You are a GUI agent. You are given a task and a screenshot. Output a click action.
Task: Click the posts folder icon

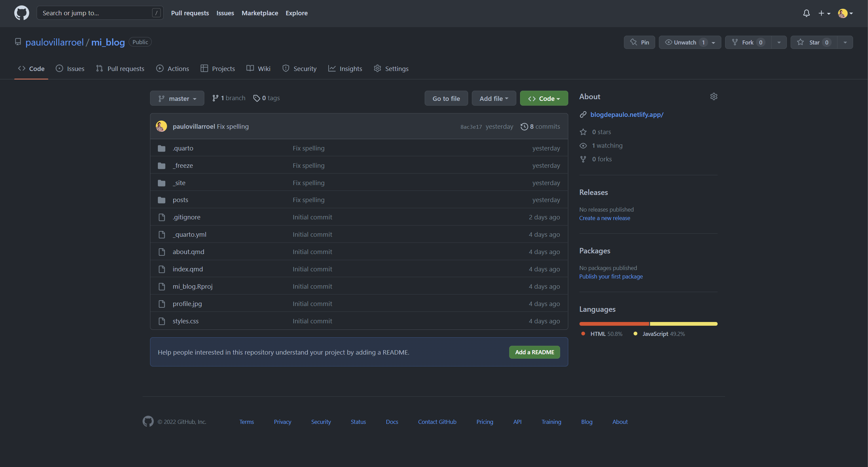tap(162, 200)
